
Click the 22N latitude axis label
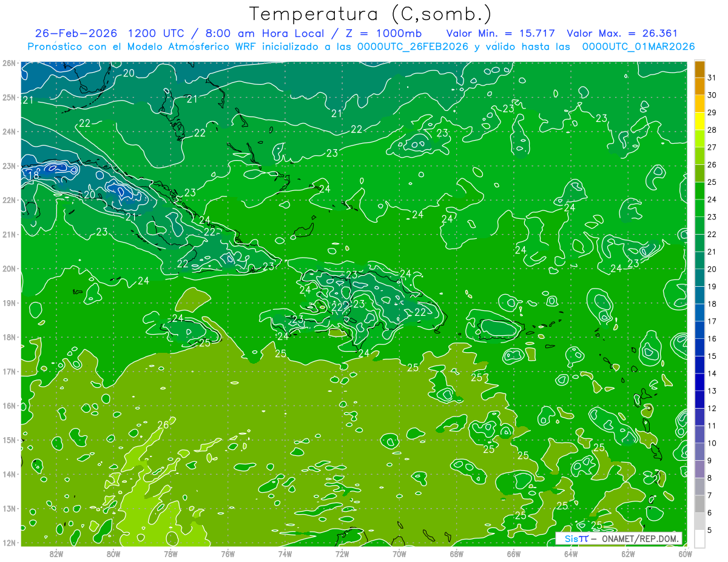click(x=8, y=199)
